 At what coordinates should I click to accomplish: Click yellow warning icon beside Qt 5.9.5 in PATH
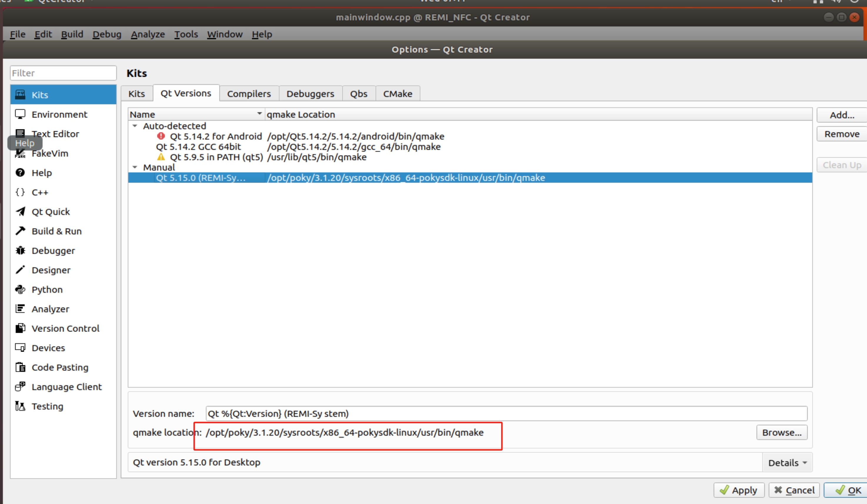point(161,157)
